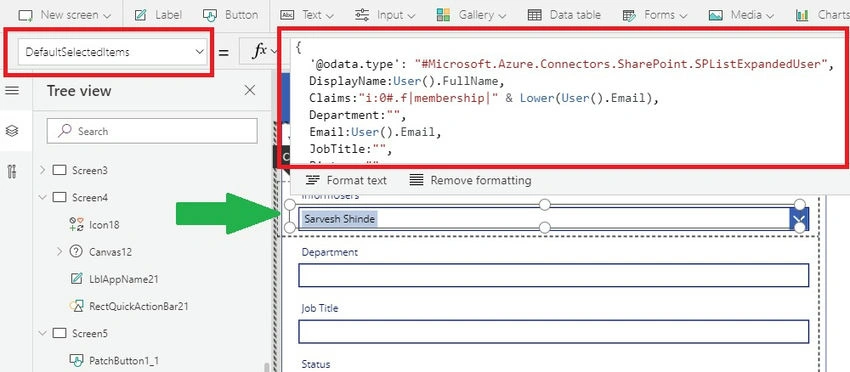Click the PatchButton1_1 button icon
This screenshot has height=372, width=850.
pos(76,360)
